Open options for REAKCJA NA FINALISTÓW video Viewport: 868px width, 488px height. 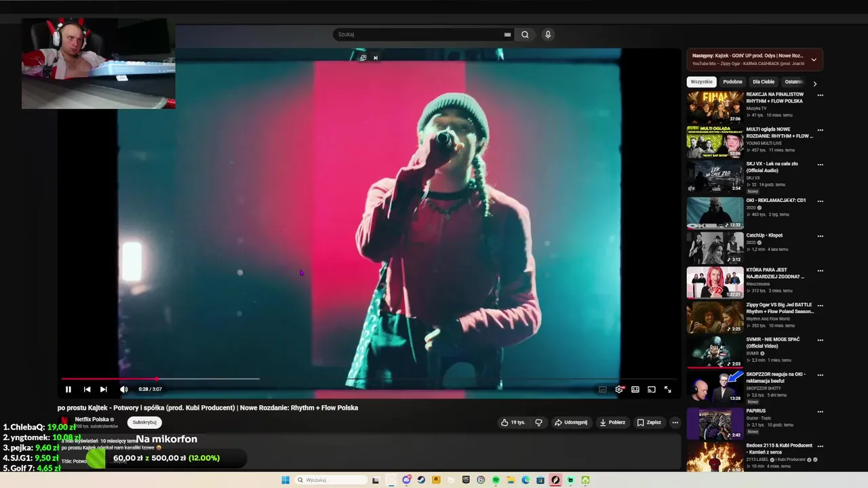pos(820,95)
